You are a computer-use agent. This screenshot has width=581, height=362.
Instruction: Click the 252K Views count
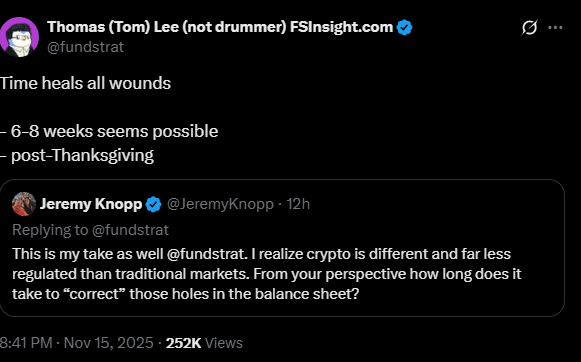point(204,343)
